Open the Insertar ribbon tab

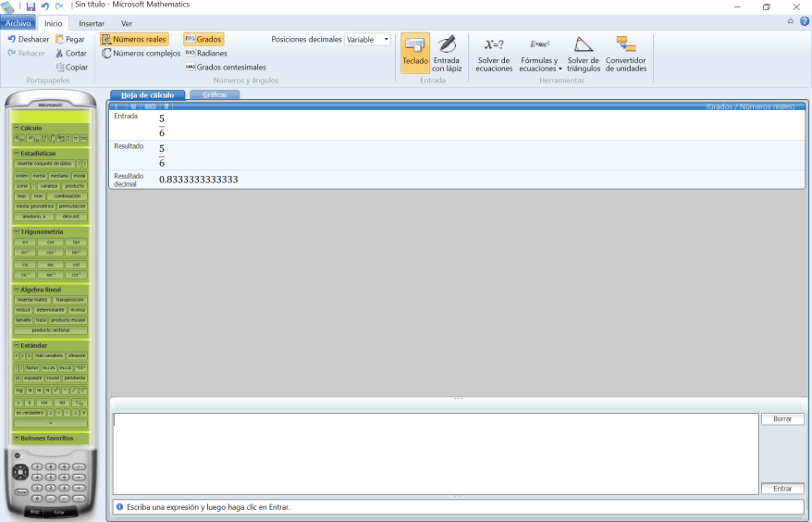coord(92,23)
